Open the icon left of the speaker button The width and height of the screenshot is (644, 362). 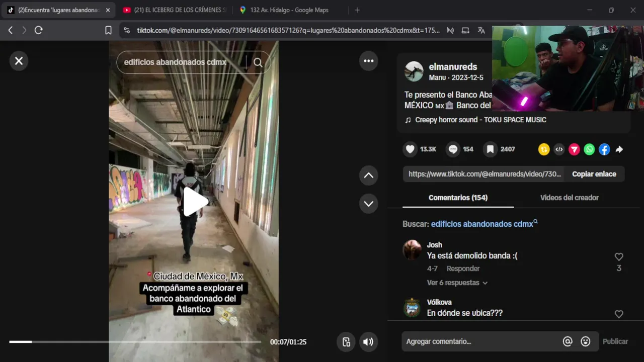pos(346,342)
